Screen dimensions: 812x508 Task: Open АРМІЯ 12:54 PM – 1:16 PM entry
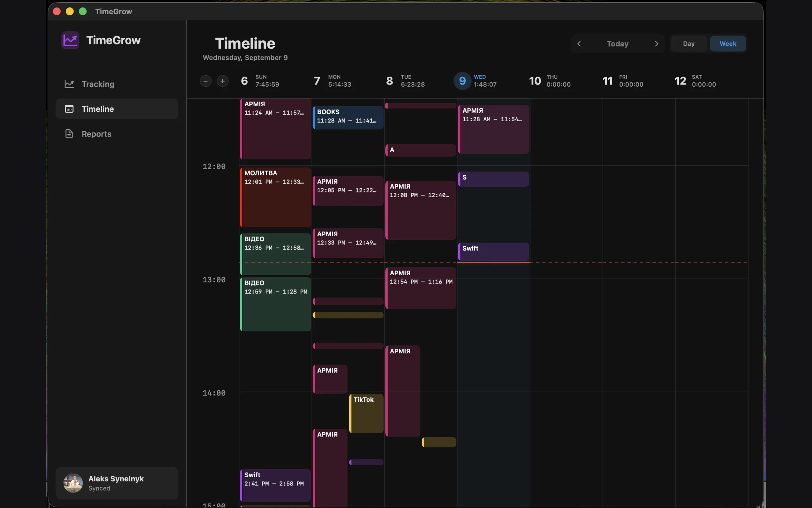(421, 288)
